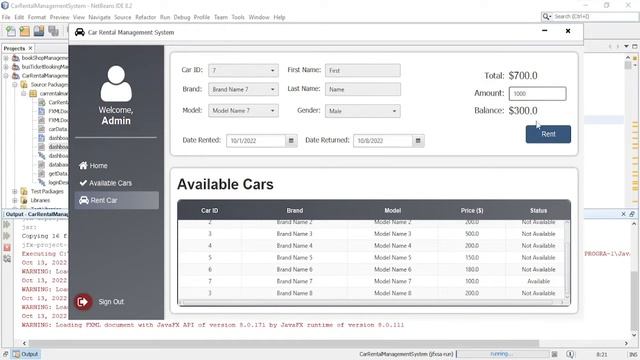This screenshot has height=360, width=640.
Task: Open the Refactor menu
Action: [145, 17]
